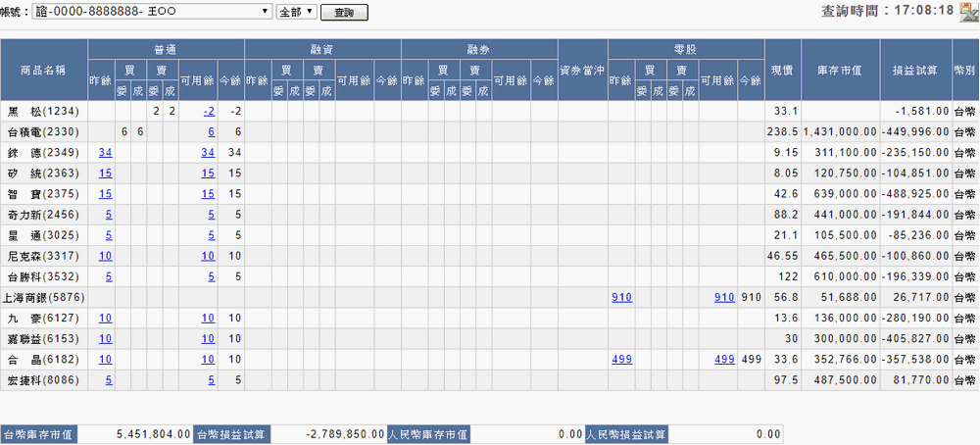This screenshot has height=445, width=980.
Task: Select the 台幣庫存市值 total value field
Action: 137,433
